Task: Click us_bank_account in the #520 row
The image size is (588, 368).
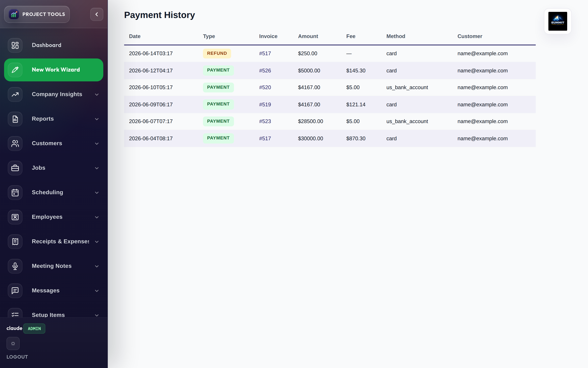Action: (407, 87)
